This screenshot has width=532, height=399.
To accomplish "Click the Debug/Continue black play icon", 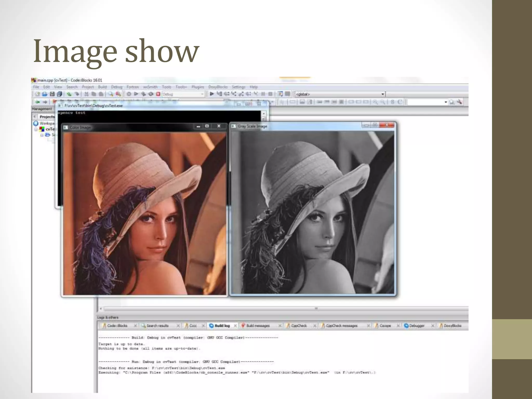I will coord(212,94).
